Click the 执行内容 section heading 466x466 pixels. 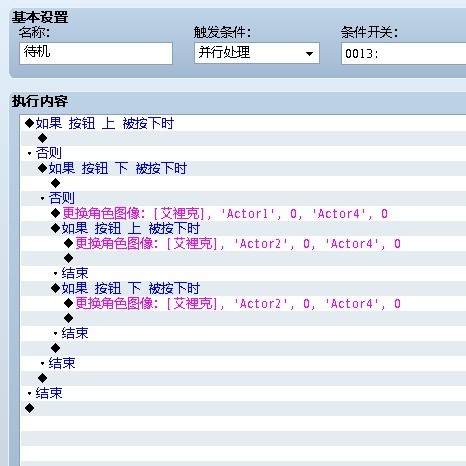pyautogui.click(x=40, y=101)
